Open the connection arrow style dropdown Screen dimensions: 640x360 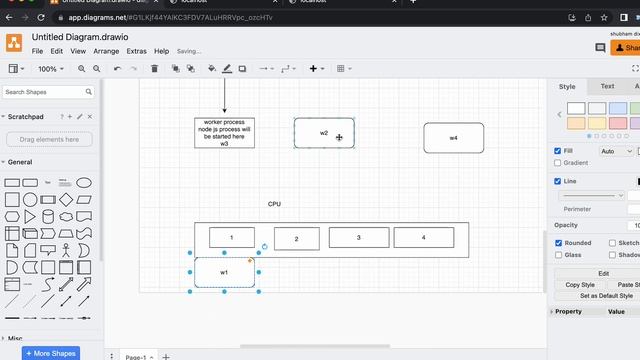pyautogui.click(x=267, y=69)
